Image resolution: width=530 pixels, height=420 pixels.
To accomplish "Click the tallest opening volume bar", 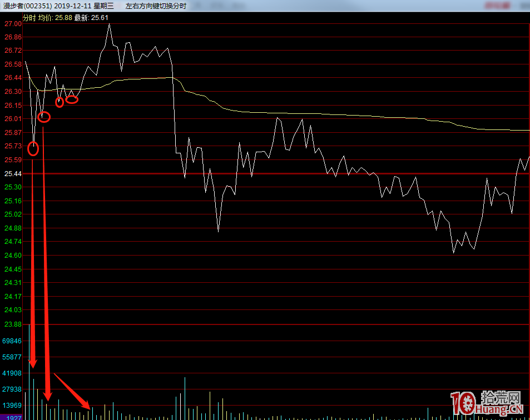I will tap(29, 372).
